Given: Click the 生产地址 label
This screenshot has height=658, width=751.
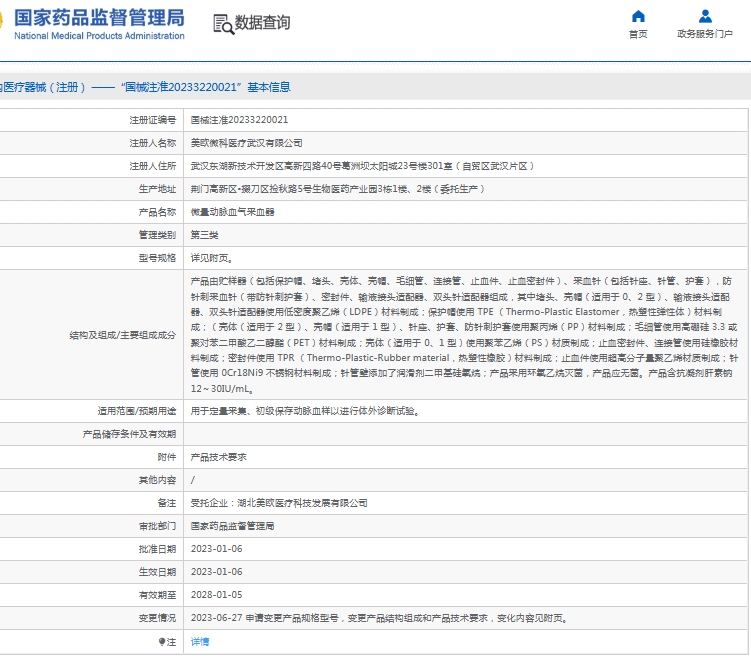Looking at the screenshot, I should point(158,189).
